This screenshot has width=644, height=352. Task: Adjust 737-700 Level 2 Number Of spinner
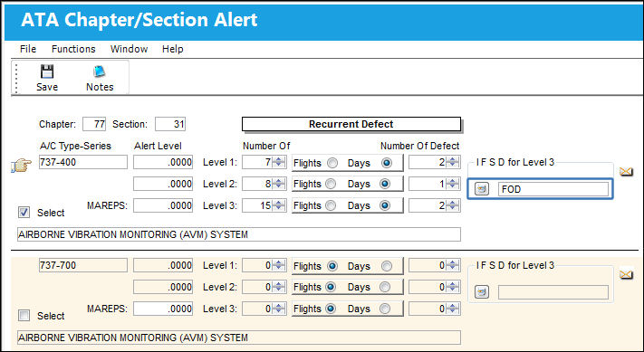click(x=279, y=286)
